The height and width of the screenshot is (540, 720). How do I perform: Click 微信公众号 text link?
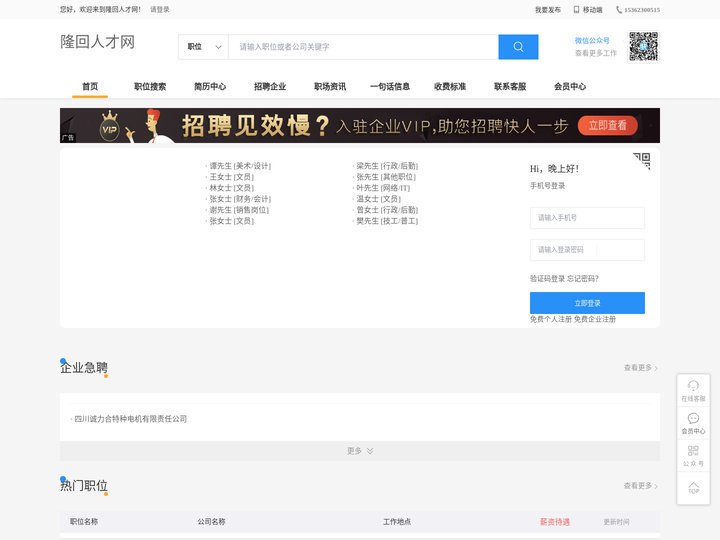(592, 40)
